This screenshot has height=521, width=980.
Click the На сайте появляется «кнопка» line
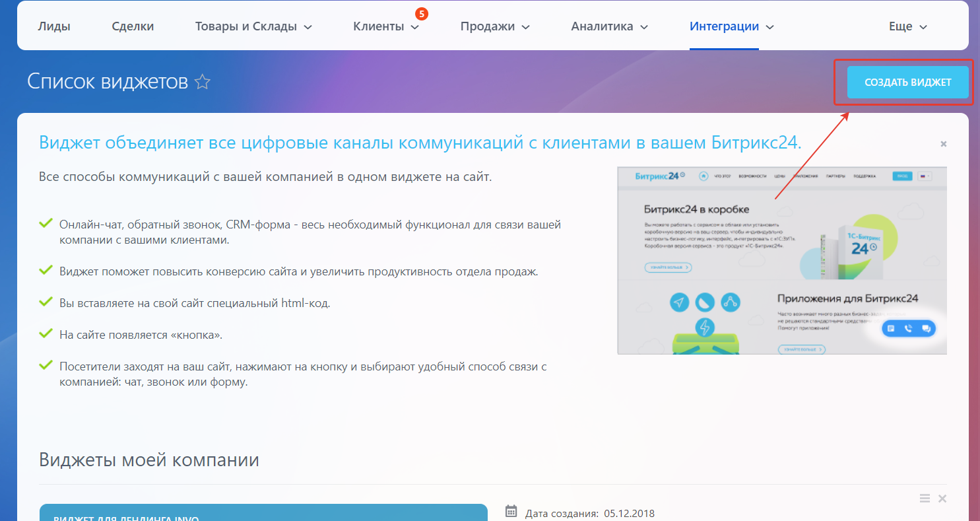(x=141, y=335)
